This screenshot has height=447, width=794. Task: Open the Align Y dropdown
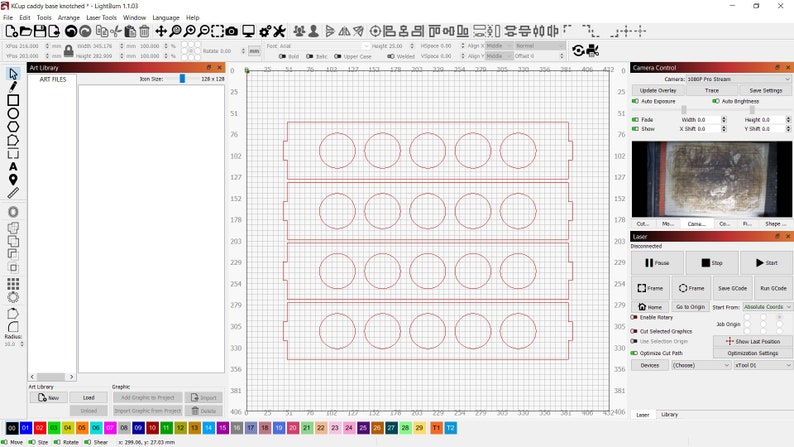499,56
